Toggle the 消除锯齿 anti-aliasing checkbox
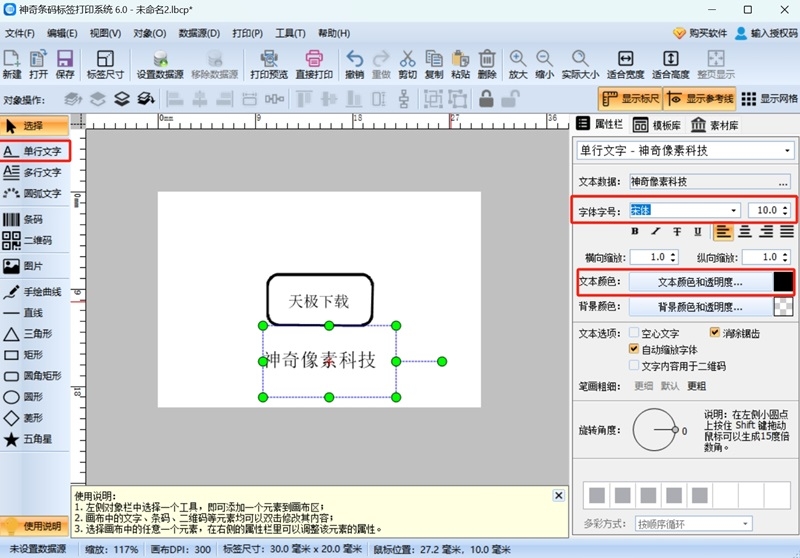Image resolution: width=800 pixels, height=558 pixels. [x=715, y=333]
